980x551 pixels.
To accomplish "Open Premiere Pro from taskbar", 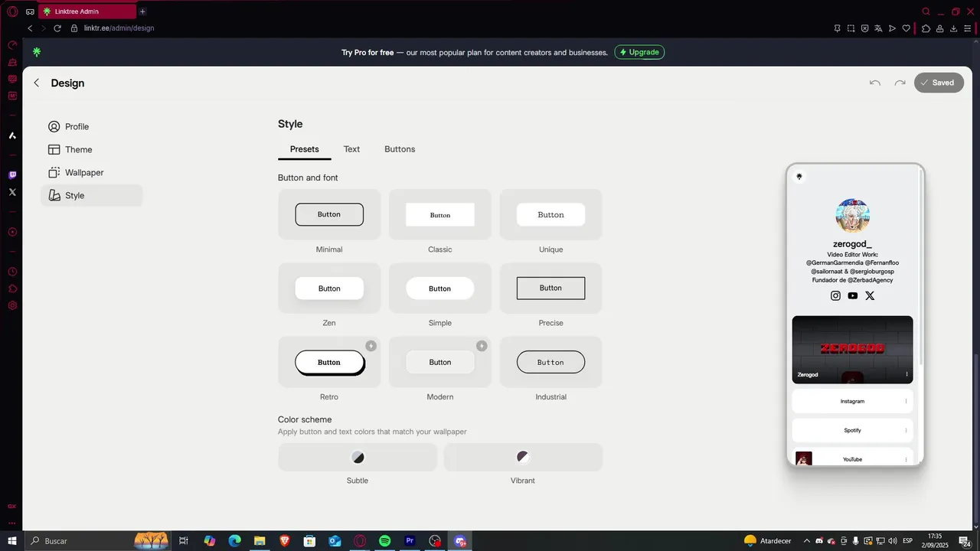I will 410,541.
